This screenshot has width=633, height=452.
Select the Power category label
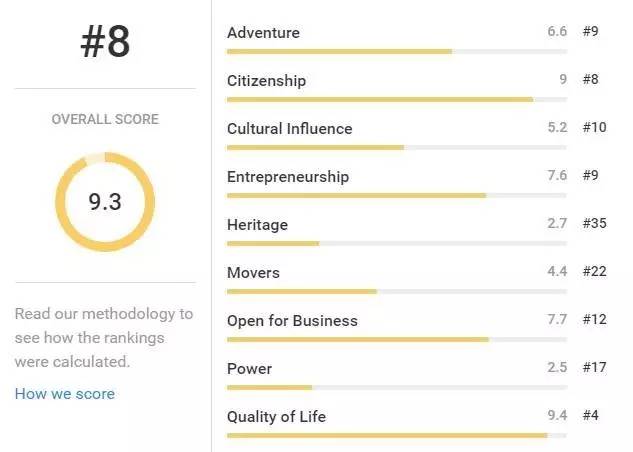pyautogui.click(x=249, y=369)
